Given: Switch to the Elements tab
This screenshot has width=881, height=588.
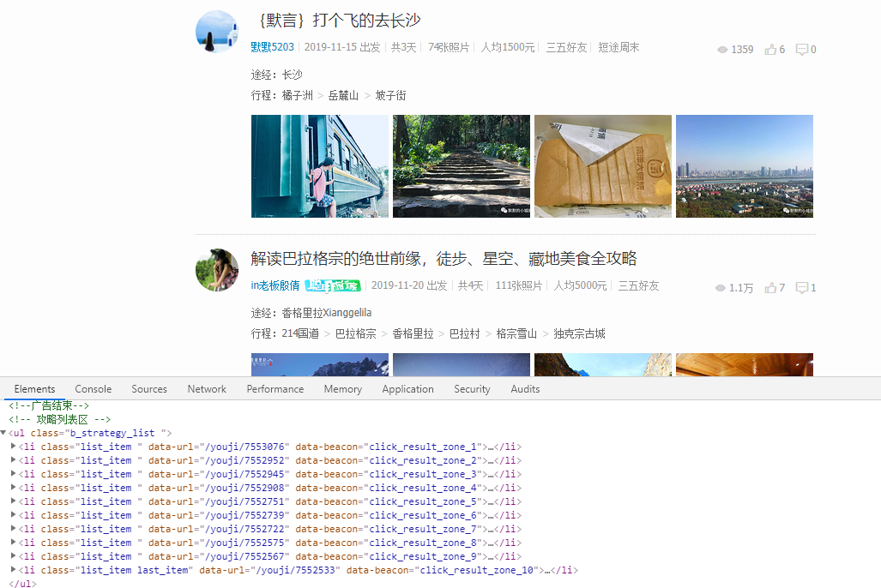Looking at the screenshot, I should (35, 389).
